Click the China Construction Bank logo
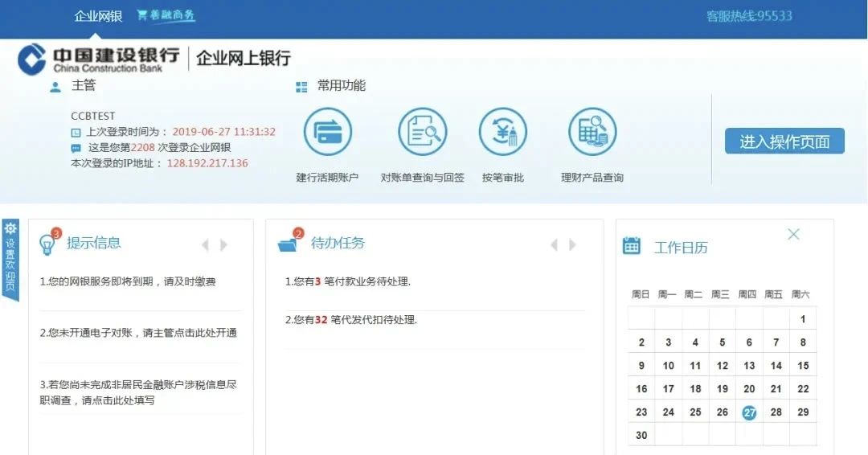 click(x=99, y=59)
